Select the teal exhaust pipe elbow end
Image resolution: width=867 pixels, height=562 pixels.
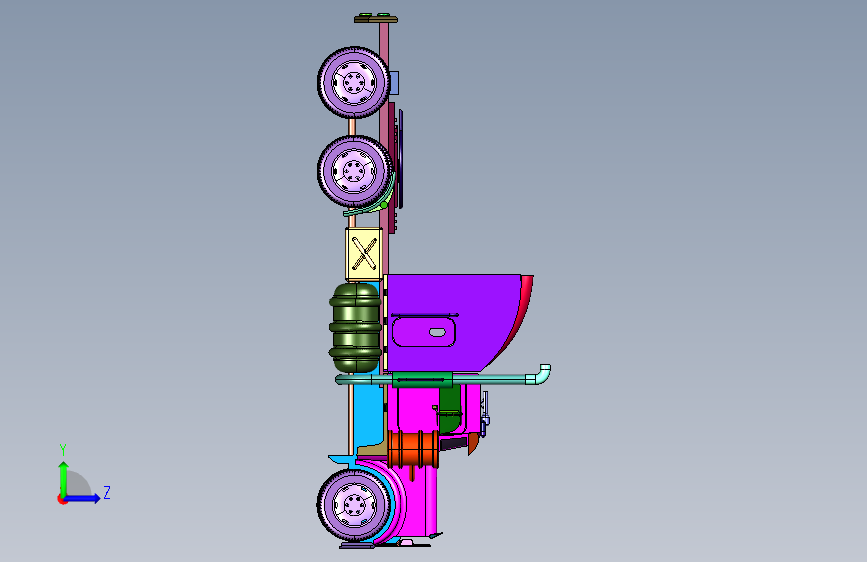click(x=539, y=374)
